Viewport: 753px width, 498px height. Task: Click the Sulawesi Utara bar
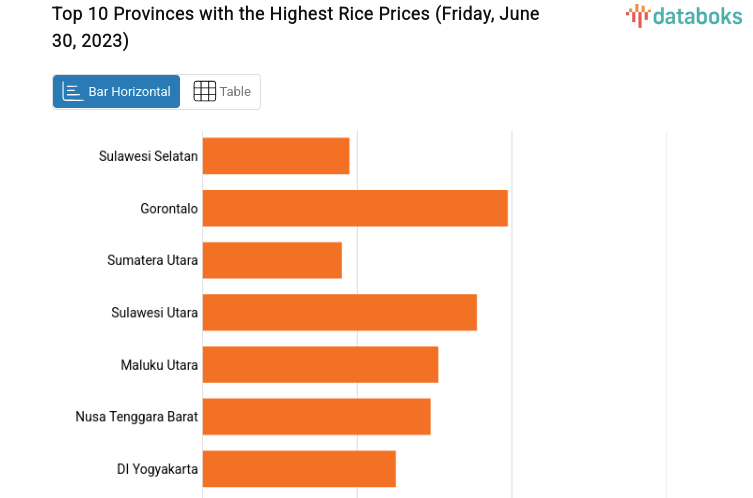tap(339, 312)
